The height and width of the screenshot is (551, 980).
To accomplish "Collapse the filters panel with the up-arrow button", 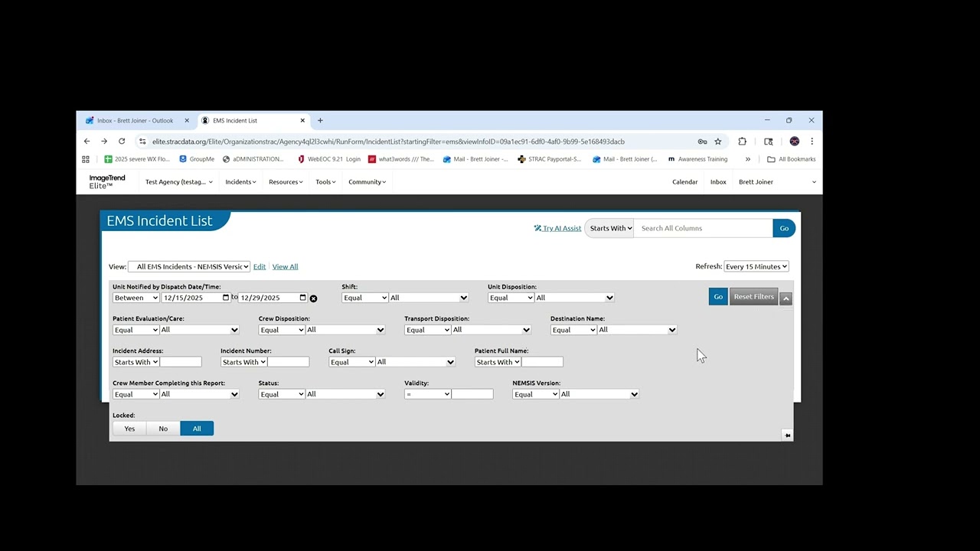I will click(786, 298).
